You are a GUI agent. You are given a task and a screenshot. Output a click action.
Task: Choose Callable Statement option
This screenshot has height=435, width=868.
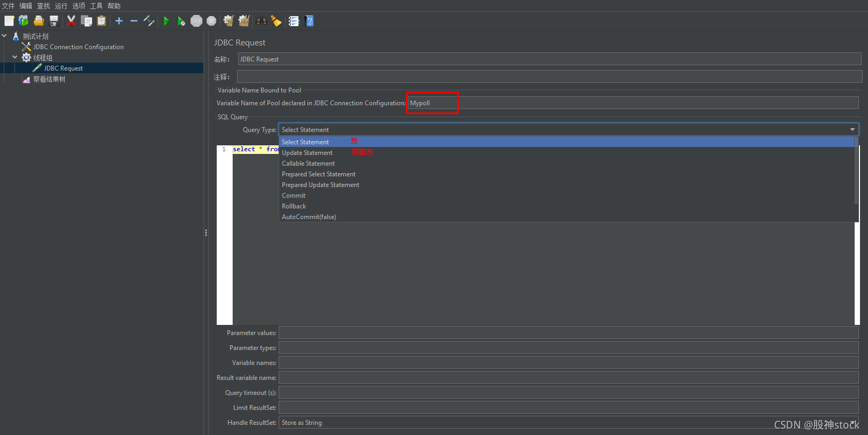566,163
